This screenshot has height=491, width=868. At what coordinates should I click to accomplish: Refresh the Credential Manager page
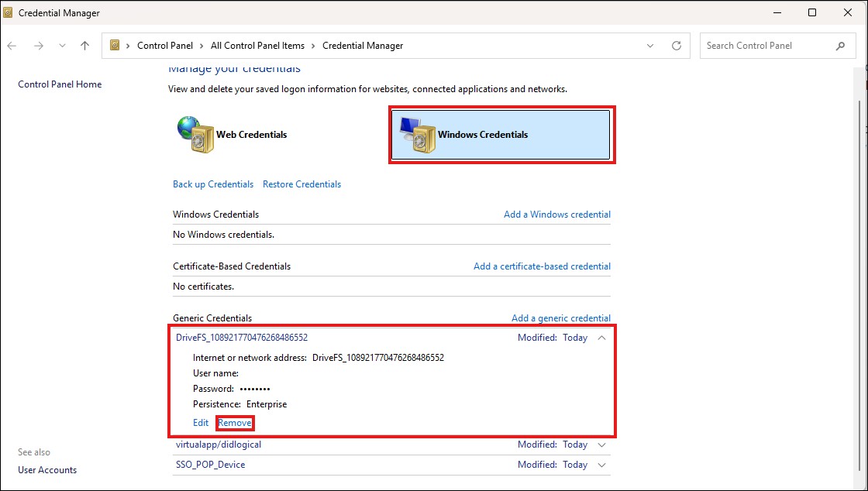677,46
